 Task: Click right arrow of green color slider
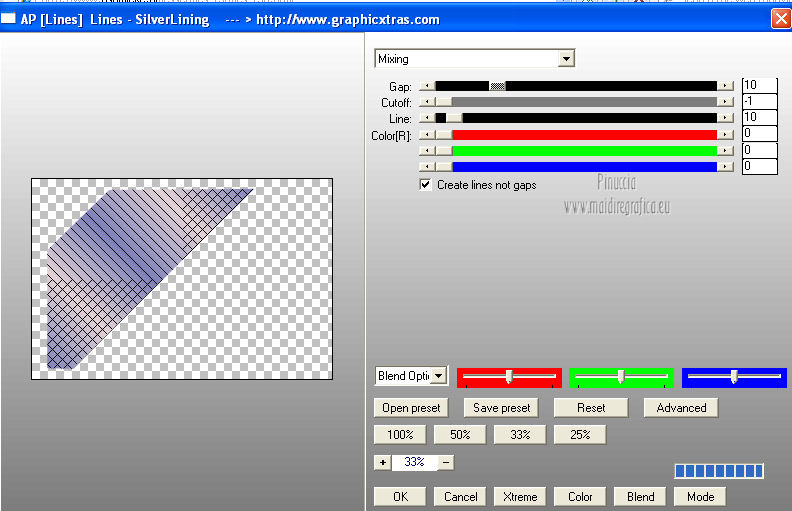725,150
